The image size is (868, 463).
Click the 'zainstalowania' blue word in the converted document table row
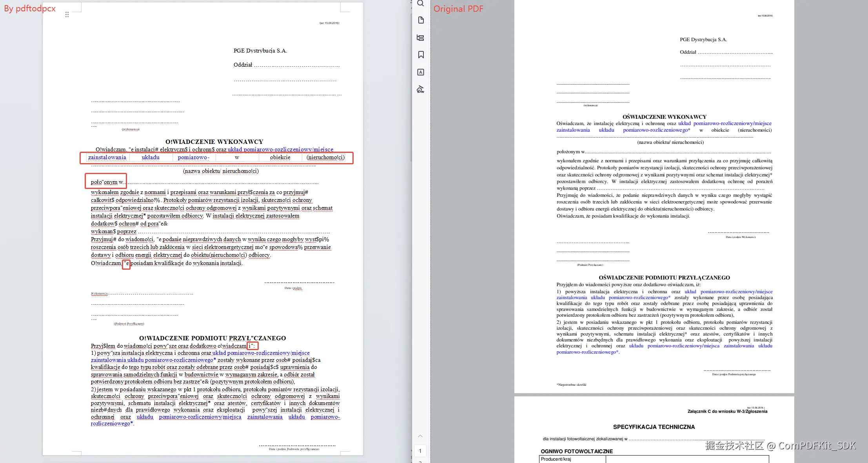point(107,157)
